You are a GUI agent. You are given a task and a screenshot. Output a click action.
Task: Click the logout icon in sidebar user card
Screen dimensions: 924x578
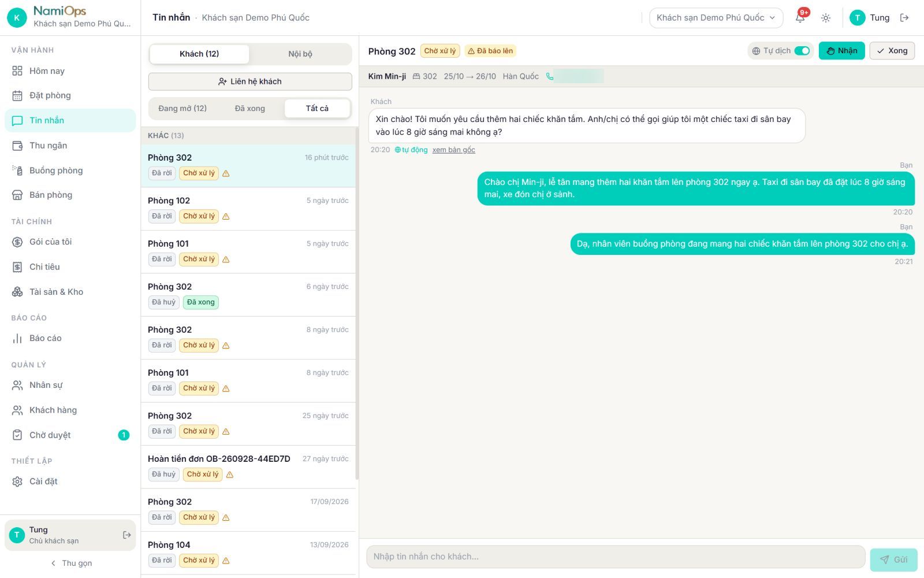(x=127, y=535)
